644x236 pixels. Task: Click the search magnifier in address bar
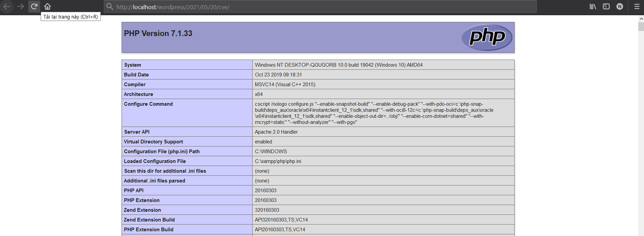pyautogui.click(x=110, y=7)
